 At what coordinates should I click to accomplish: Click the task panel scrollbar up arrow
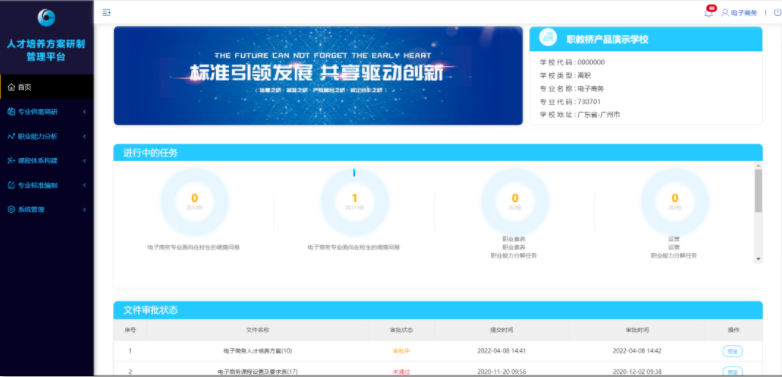(x=759, y=166)
